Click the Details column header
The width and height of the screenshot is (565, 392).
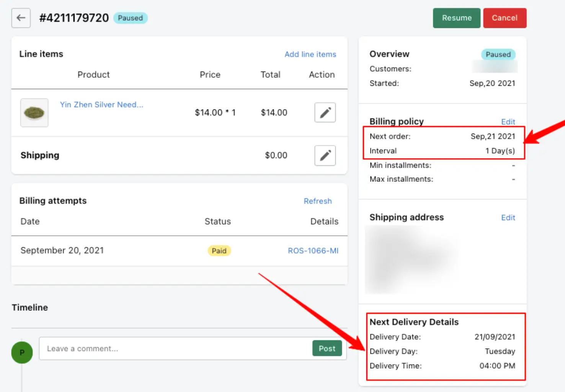tap(324, 221)
